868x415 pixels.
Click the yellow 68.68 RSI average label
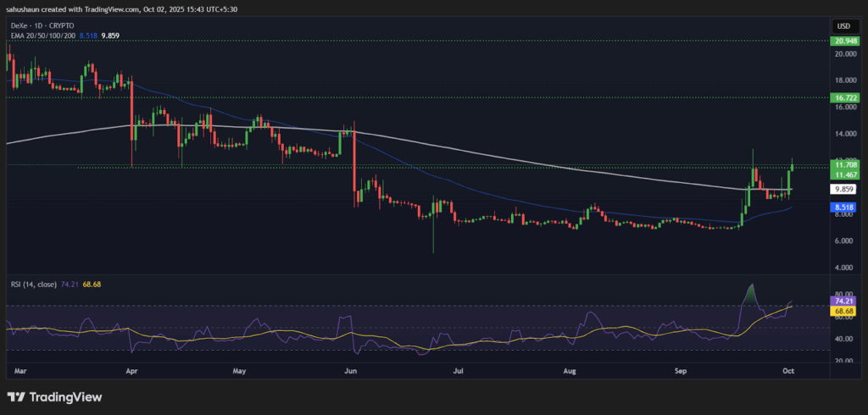coord(843,311)
